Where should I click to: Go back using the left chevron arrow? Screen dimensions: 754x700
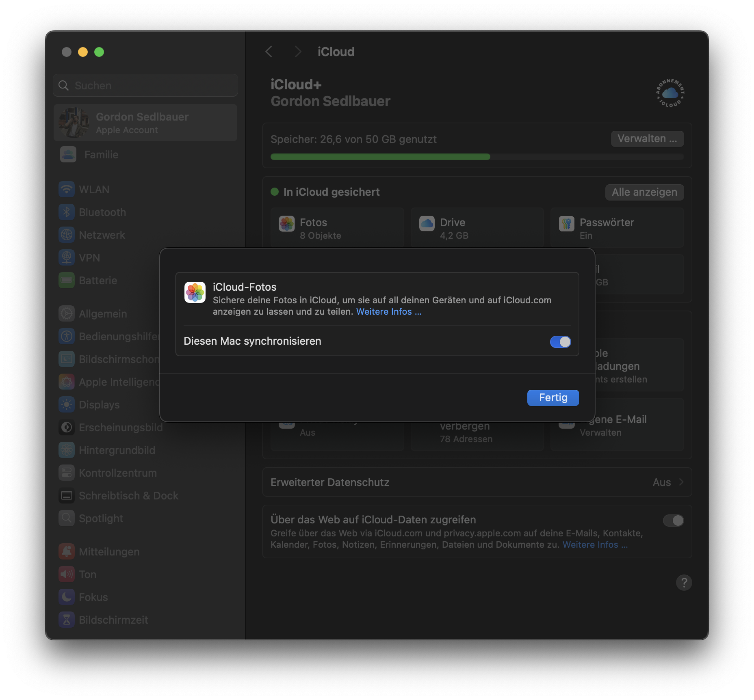[269, 52]
